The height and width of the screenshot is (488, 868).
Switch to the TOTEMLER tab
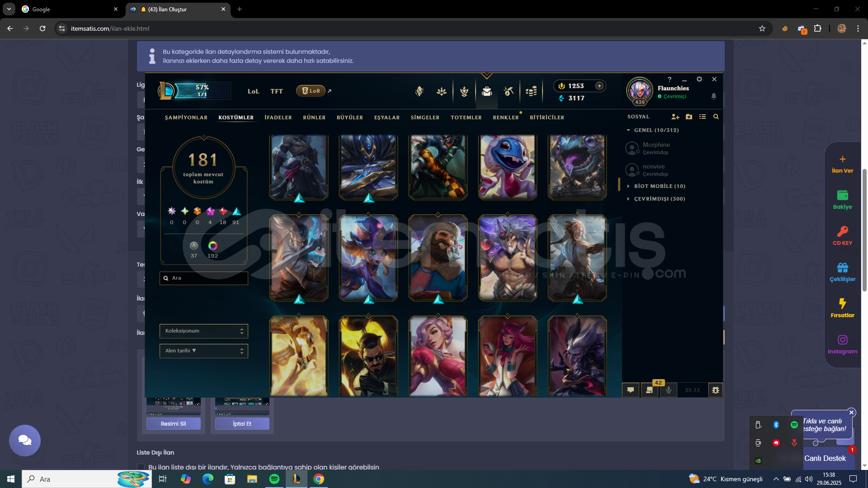(x=466, y=117)
